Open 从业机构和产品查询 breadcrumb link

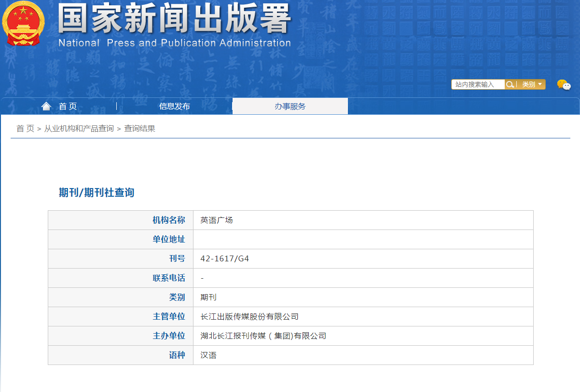79,129
